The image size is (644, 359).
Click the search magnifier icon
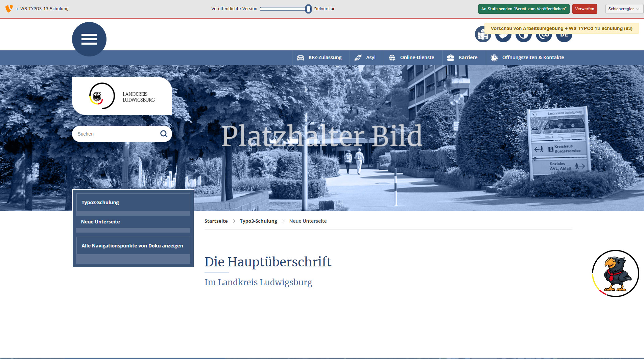[164, 134]
